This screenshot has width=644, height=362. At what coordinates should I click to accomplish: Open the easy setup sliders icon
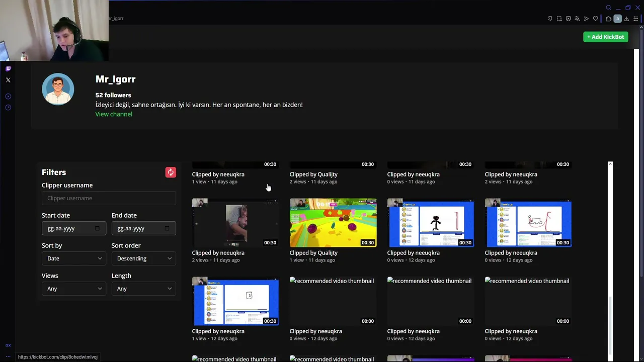coord(635,19)
